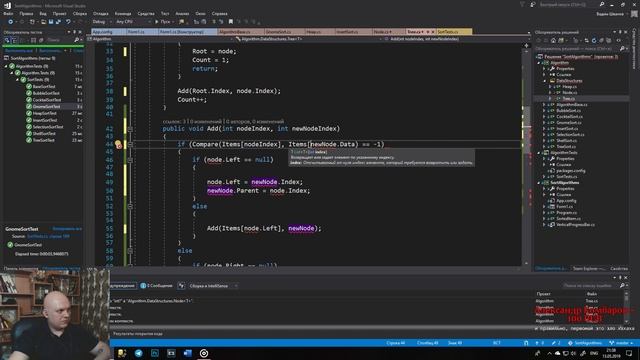Toggle auto-hide pin of Solution Explorer panel

pyautogui.click(x=620, y=32)
